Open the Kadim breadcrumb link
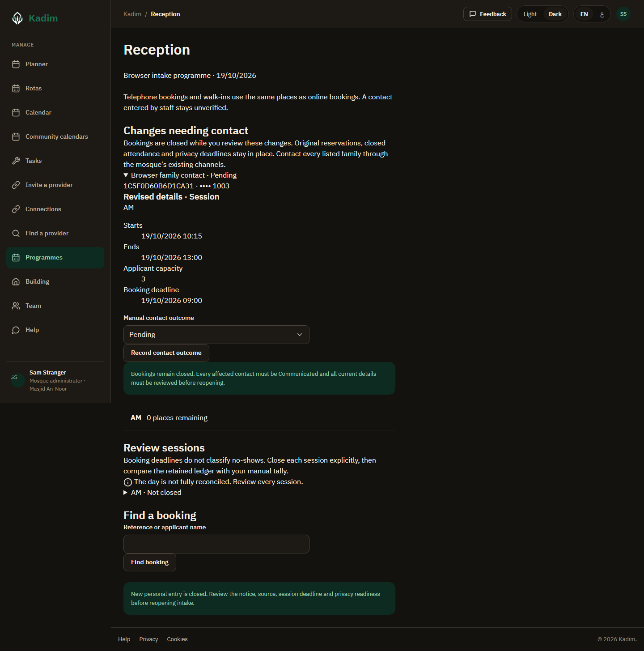Screen dimensions: 644x651 [x=132, y=14]
